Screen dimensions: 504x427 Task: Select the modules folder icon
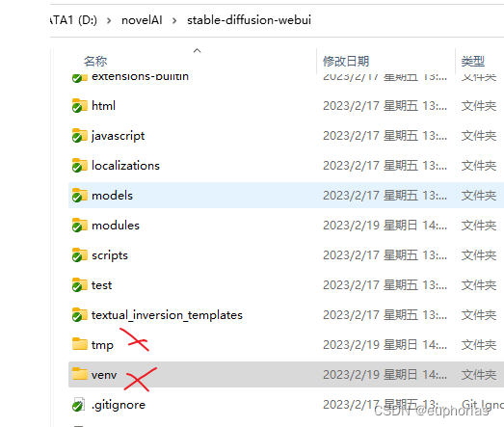pos(79,226)
